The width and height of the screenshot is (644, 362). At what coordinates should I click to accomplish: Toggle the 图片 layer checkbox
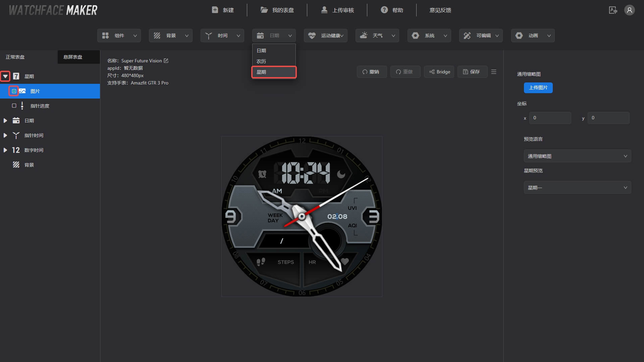(14, 91)
